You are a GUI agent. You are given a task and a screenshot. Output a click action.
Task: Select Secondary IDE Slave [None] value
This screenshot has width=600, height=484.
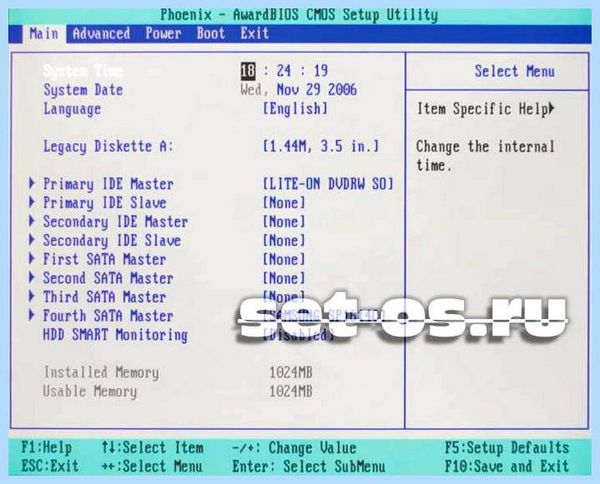tap(284, 240)
